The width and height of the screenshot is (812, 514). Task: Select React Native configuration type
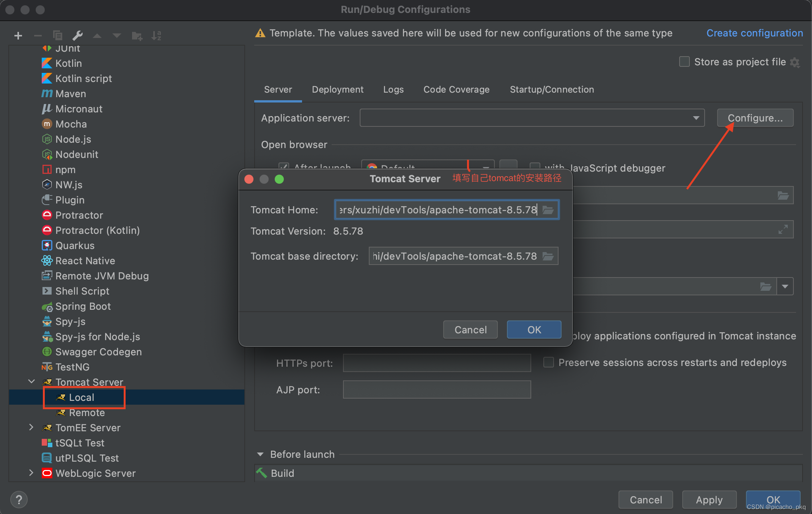[x=85, y=260]
